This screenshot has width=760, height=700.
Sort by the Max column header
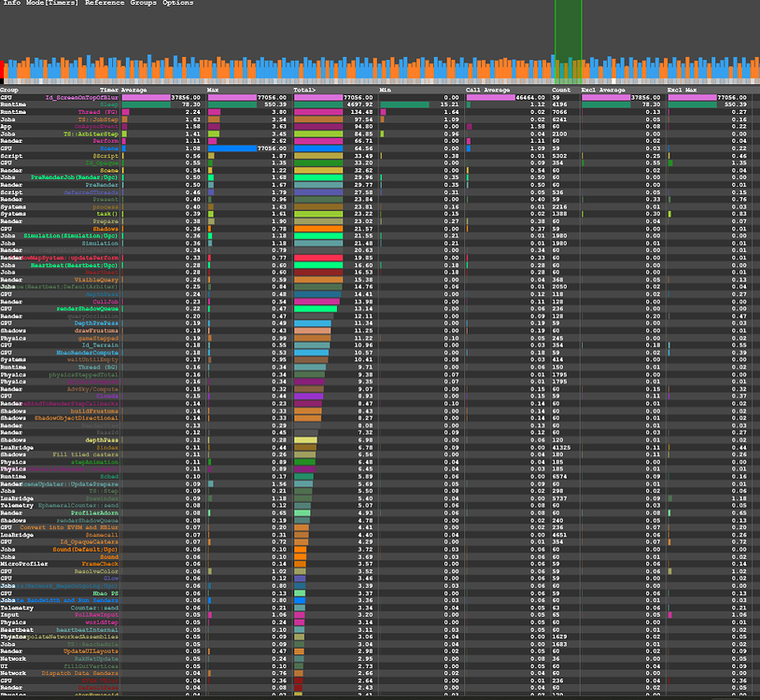tap(213, 91)
